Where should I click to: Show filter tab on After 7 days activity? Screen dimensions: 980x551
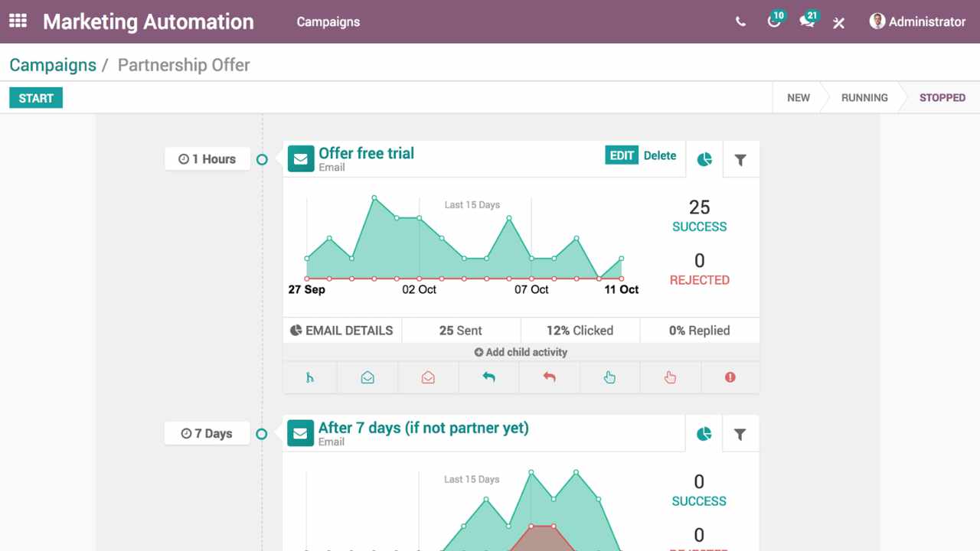click(740, 434)
